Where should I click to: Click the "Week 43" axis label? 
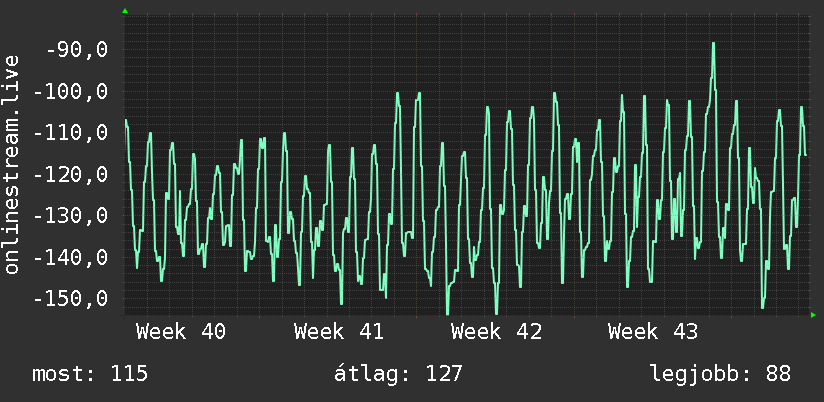[653, 332]
